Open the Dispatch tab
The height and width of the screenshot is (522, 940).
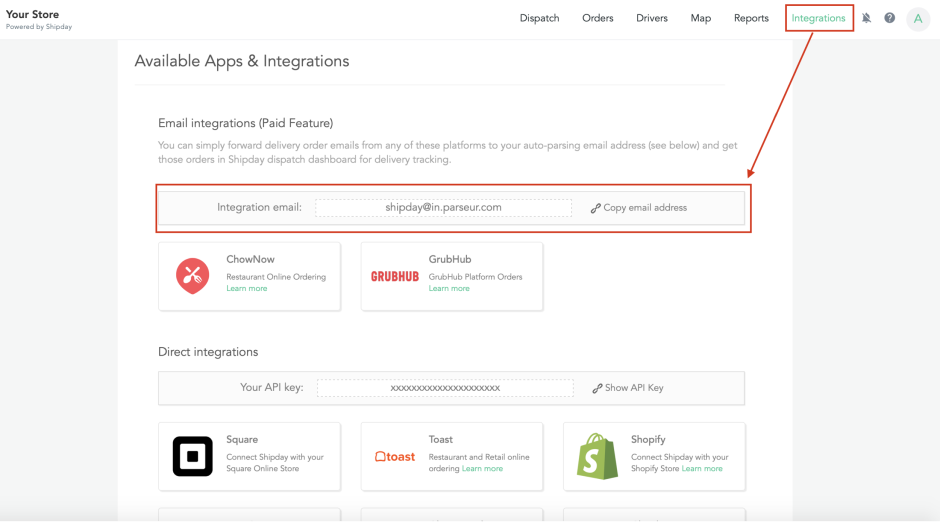tap(540, 18)
